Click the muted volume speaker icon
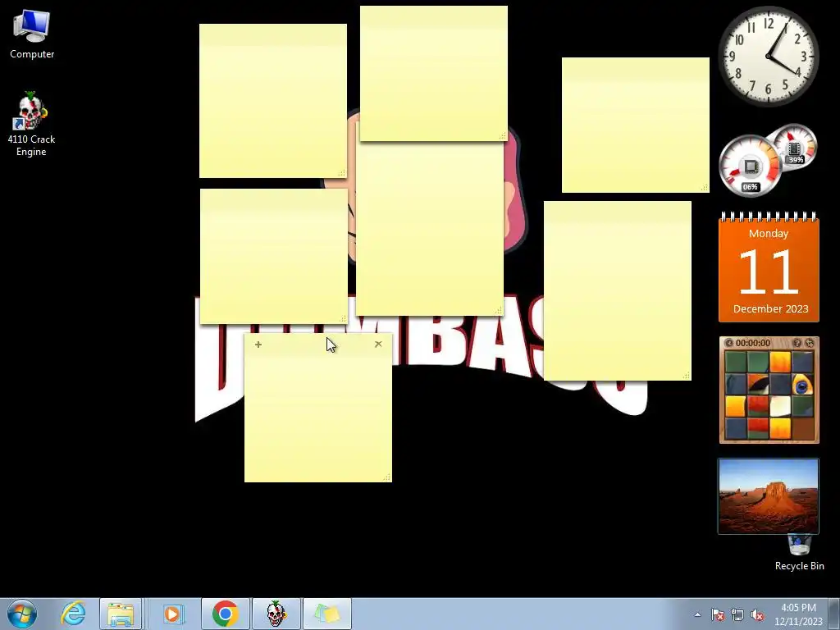Image resolution: width=840 pixels, height=630 pixels. pyautogui.click(x=757, y=614)
